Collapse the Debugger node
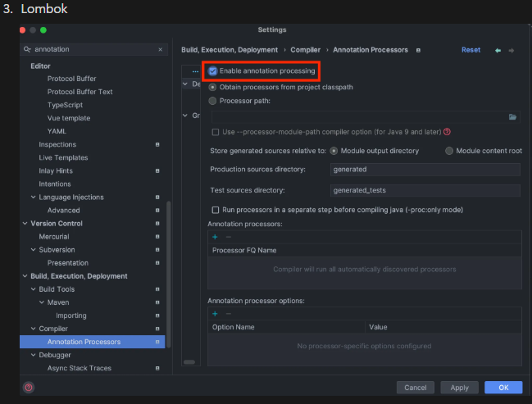Viewport: 532px width, 404px height. [x=34, y=355]
